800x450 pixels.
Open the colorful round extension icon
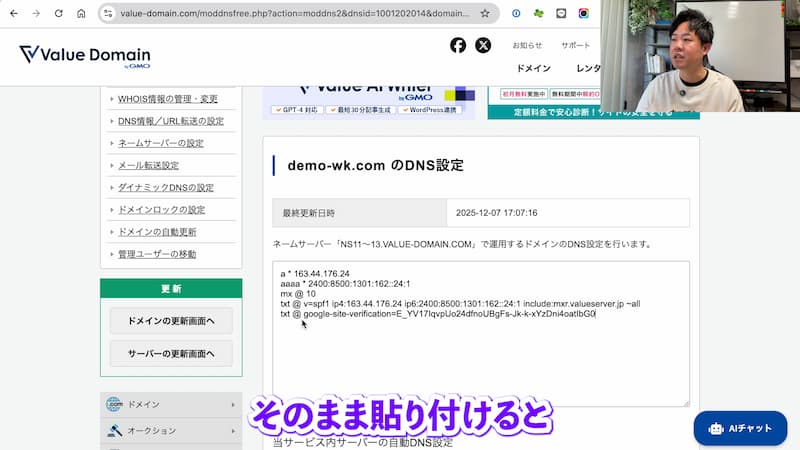[583, 14]
